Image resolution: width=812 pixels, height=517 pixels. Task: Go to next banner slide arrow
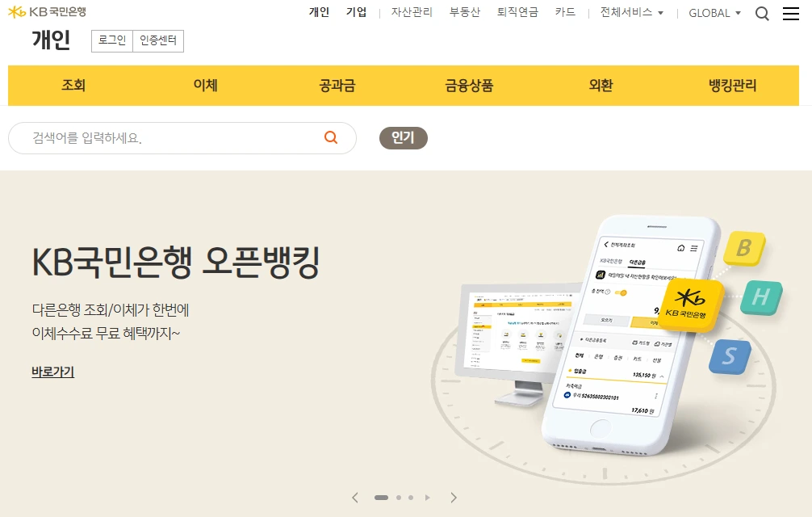(x=454, y=498)
